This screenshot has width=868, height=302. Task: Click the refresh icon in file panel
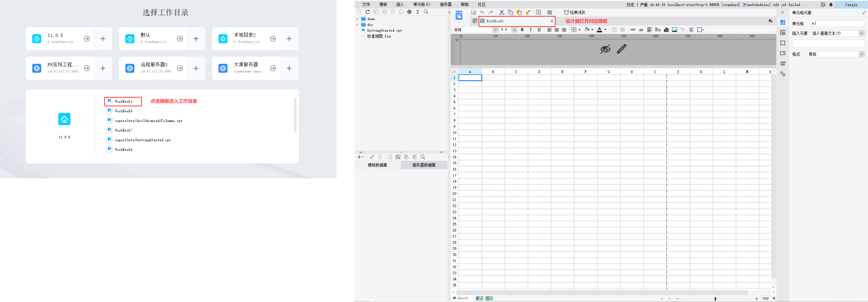pyautogui.click(x=368, y=12)
